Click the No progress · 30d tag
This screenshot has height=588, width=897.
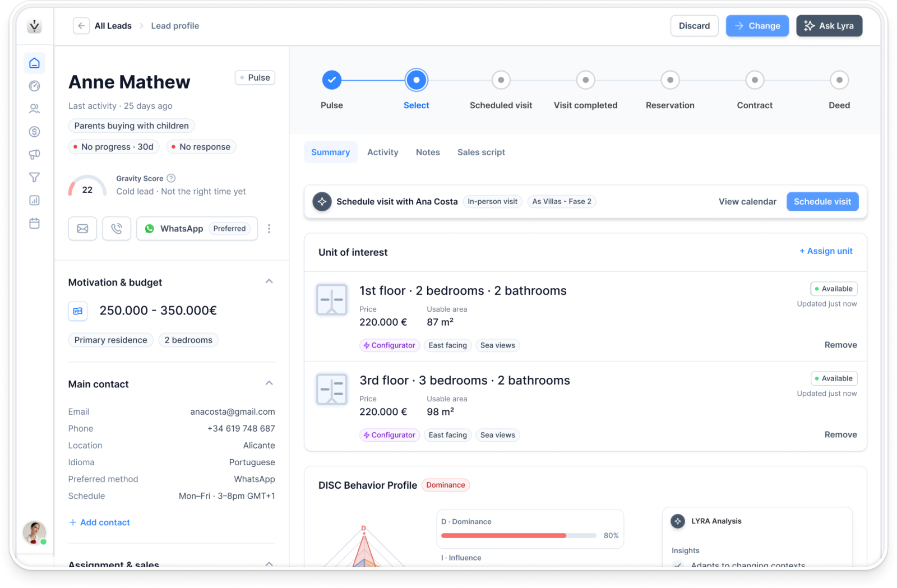[114, 147]
